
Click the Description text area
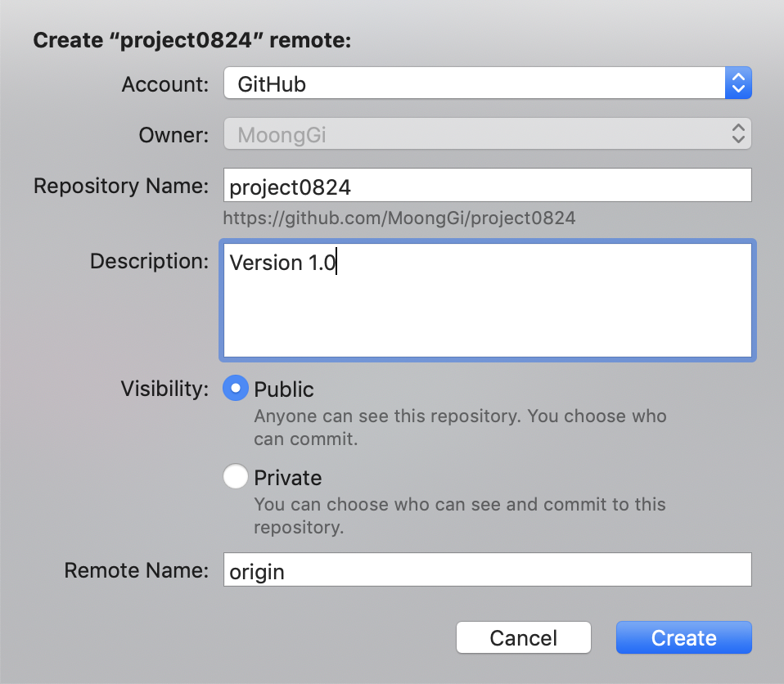[488, 300]
